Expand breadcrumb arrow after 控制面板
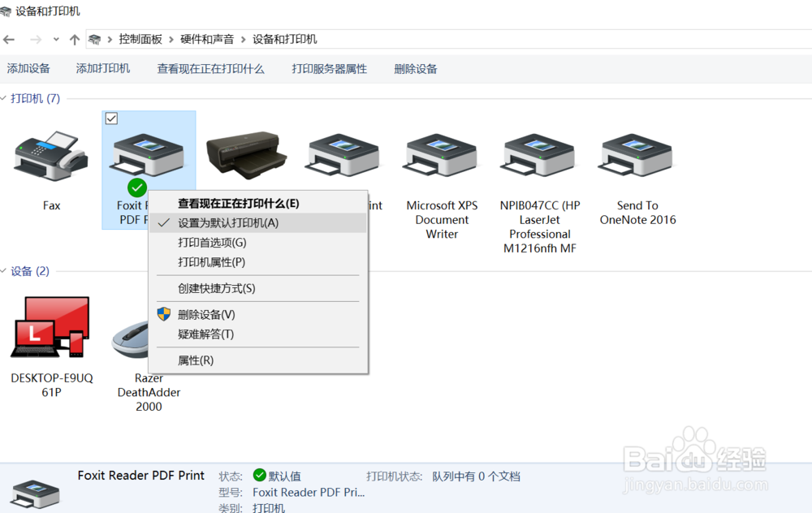The image size is (812, 513). coord(171,39)
